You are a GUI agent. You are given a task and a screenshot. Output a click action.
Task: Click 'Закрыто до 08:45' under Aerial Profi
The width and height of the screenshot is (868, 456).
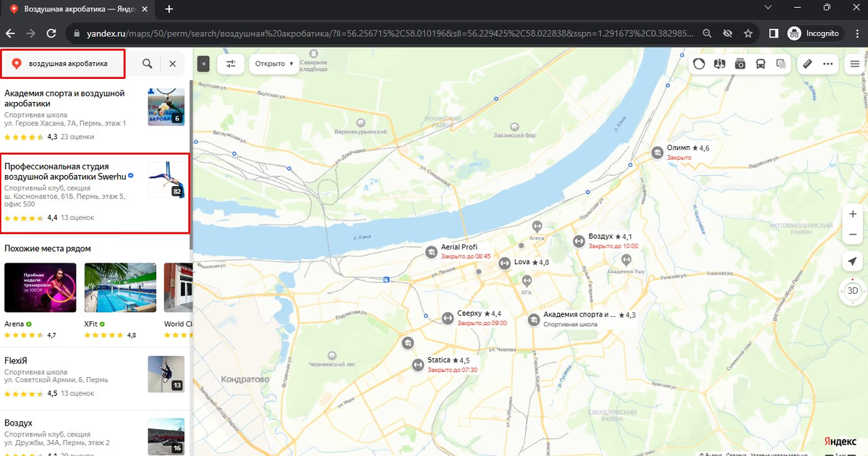point(466,257)
